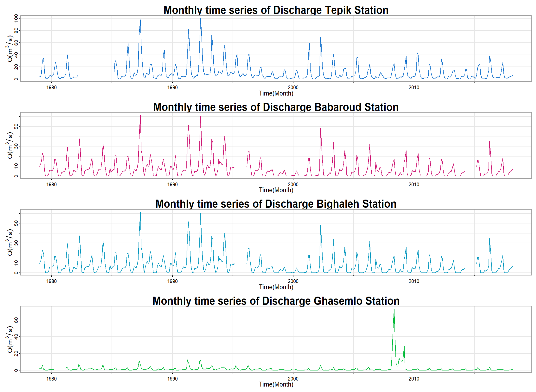Click the tallest magenta peak in Babaroud chart
The image size is (536, 392).
tap(140, 116)
